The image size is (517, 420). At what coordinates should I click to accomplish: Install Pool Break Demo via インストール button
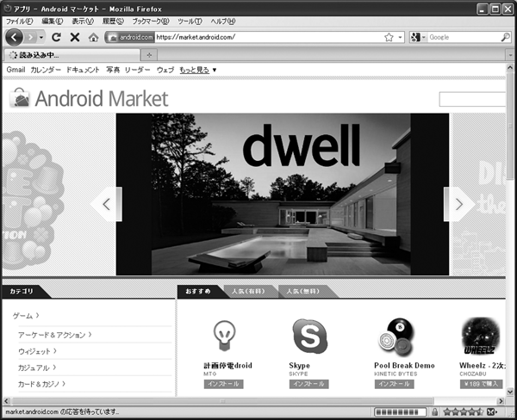point(394,384)
